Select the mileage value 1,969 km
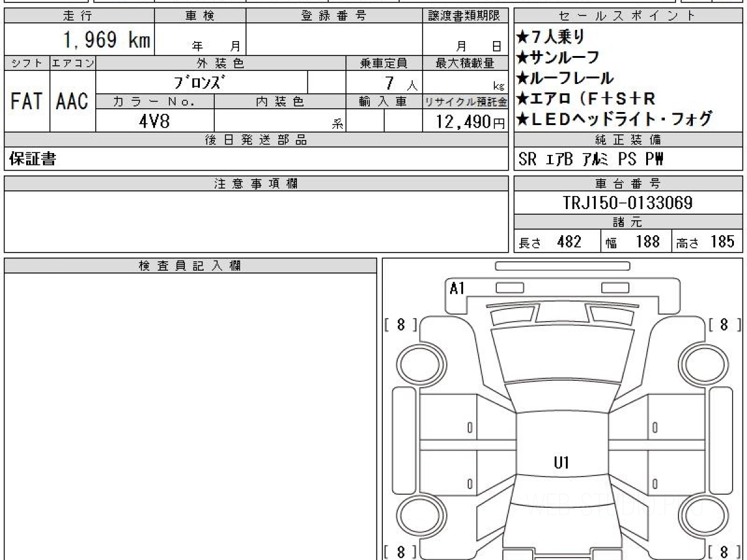The height and width of the screenshot is (560, 747). tap(106, 40)
